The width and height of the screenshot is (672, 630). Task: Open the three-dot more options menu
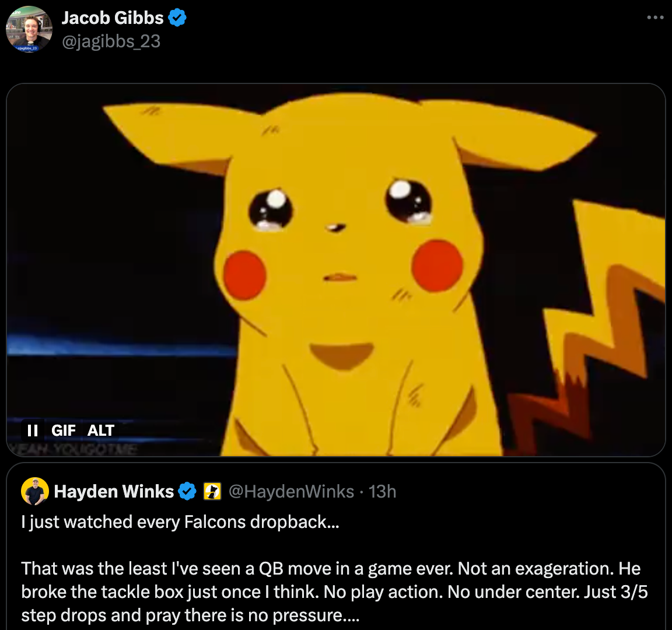coord(655,17)
